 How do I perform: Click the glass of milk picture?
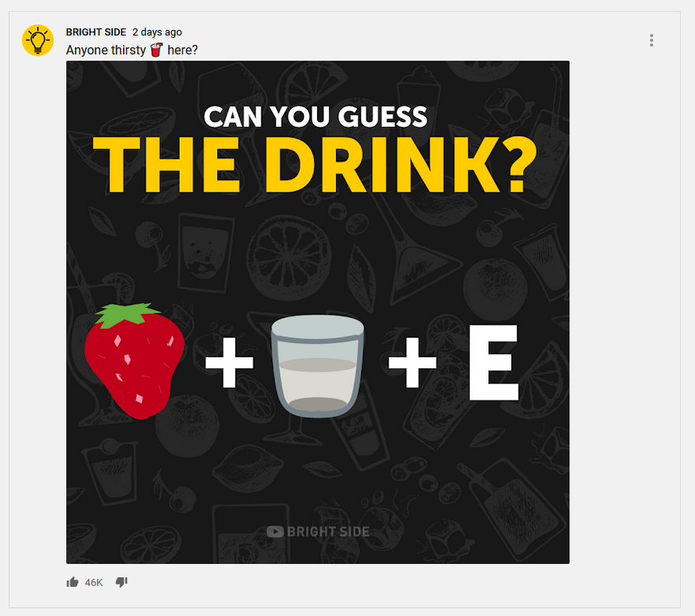pos(317,366)
